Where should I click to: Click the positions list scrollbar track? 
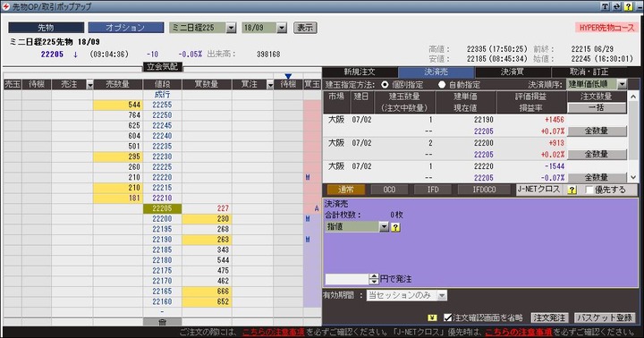click(x=633, y=137)
